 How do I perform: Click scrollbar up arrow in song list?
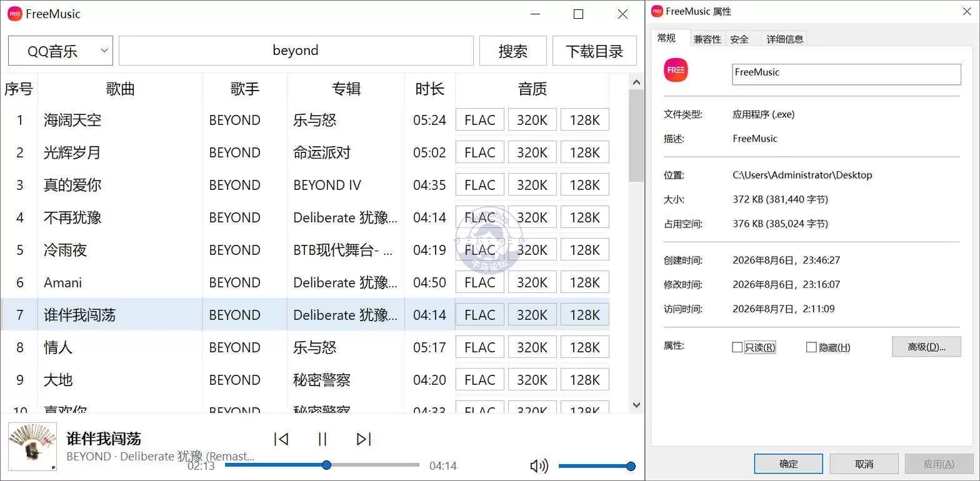[x=636, y=82]
